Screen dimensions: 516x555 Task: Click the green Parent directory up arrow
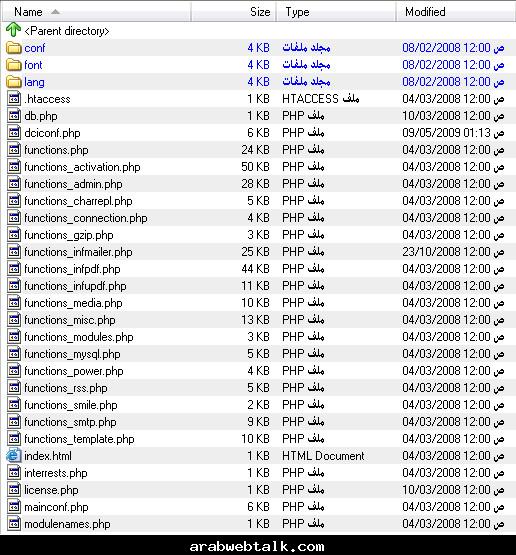13,30
